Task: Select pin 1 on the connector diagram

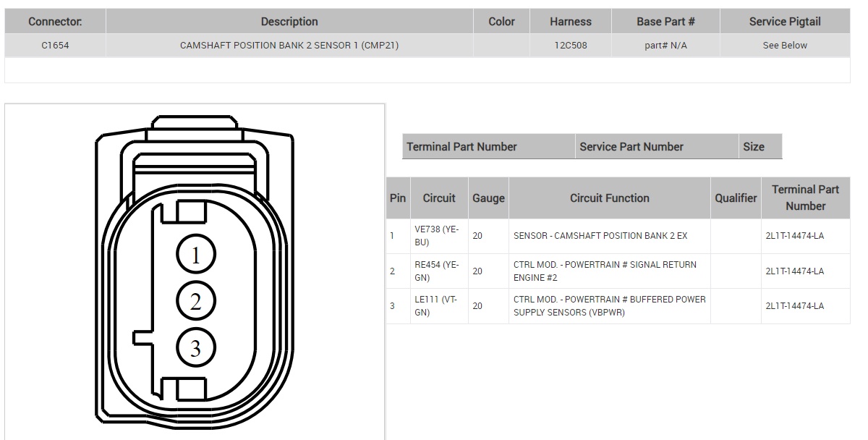Action: pos(195,254)
